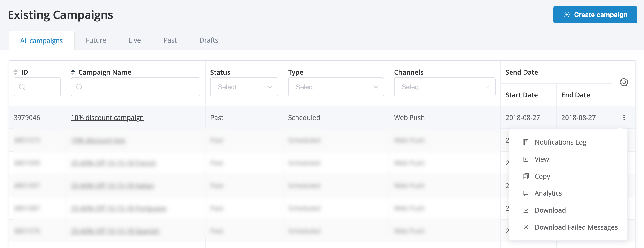Open the Drafts tab

[209, 40]
